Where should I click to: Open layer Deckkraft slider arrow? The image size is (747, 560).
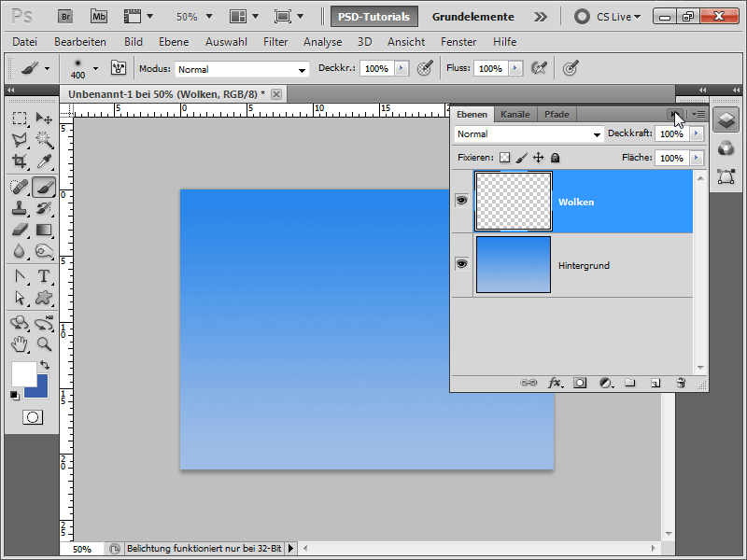pyautogui.click(x=697, y=133)
